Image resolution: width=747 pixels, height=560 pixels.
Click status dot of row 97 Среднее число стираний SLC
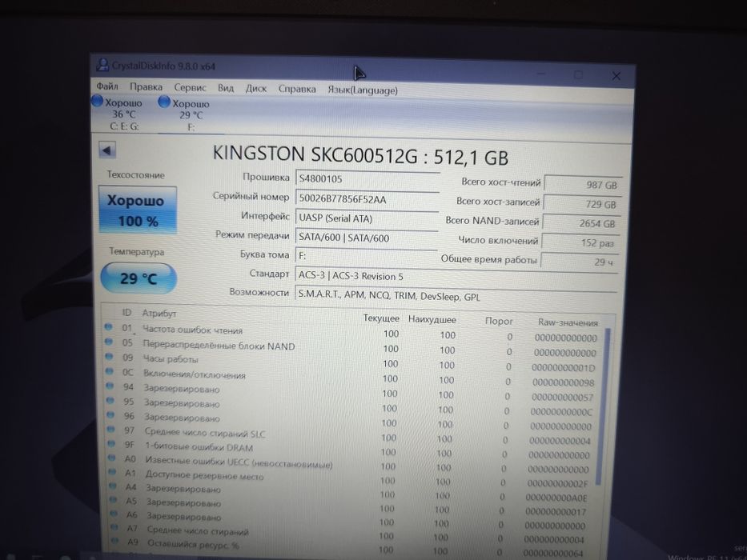(x=111, y=429)
